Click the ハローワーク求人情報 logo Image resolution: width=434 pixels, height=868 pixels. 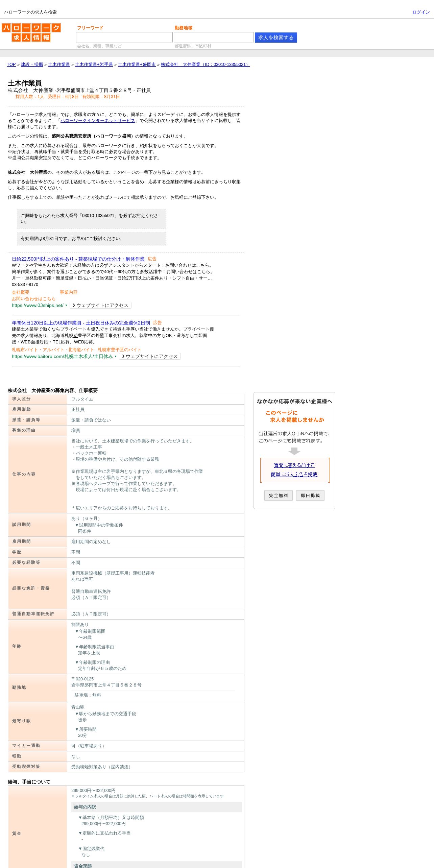[31, 32]
